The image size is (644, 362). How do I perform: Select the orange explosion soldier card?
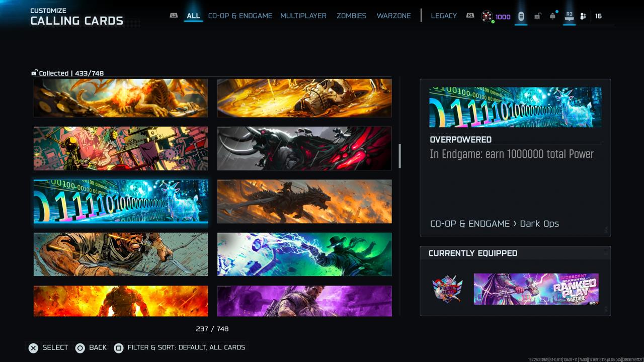point(121,301)
